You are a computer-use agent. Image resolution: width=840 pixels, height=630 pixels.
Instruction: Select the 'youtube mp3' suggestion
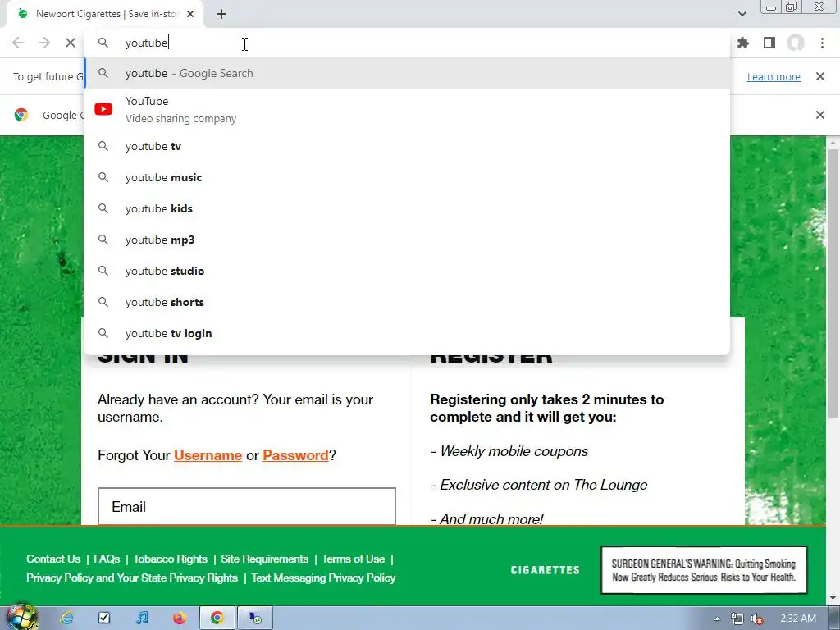407,240
